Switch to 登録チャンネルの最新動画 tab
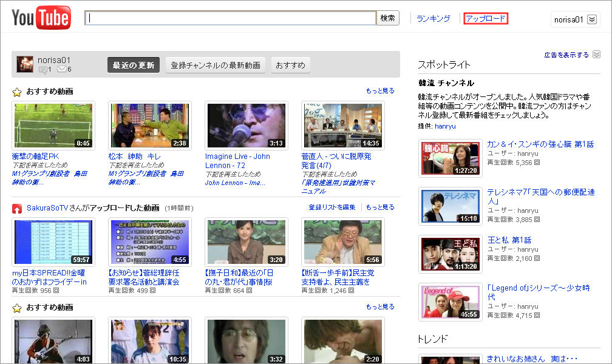The height and width of the screenshot is (364, 612). [x=216, y=65]
